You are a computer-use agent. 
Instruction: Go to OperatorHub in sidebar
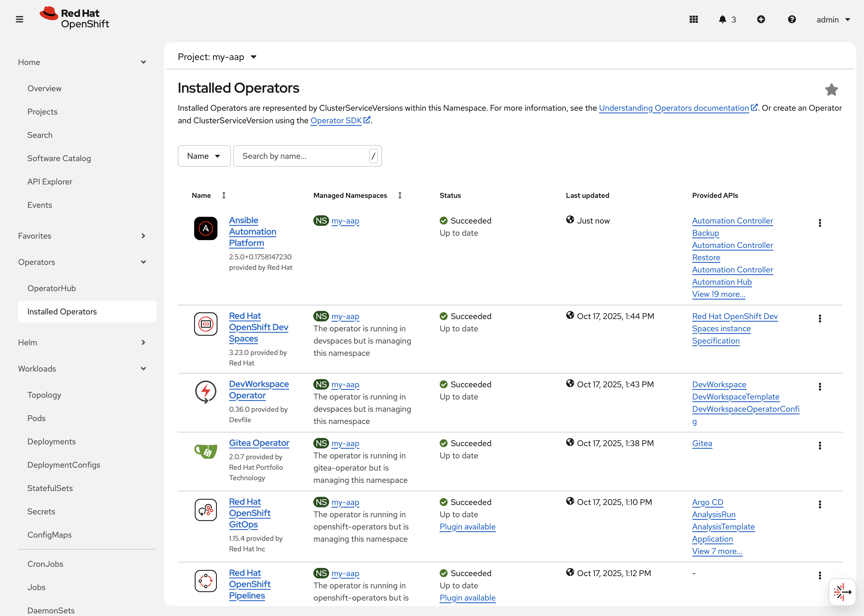click(x=52, y=288)
